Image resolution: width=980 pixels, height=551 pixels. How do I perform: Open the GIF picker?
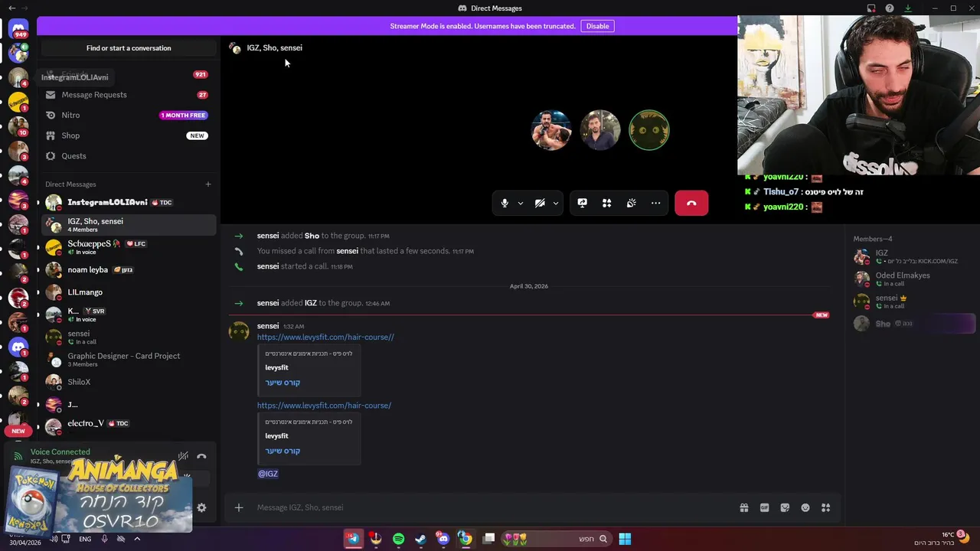(764, 507)
